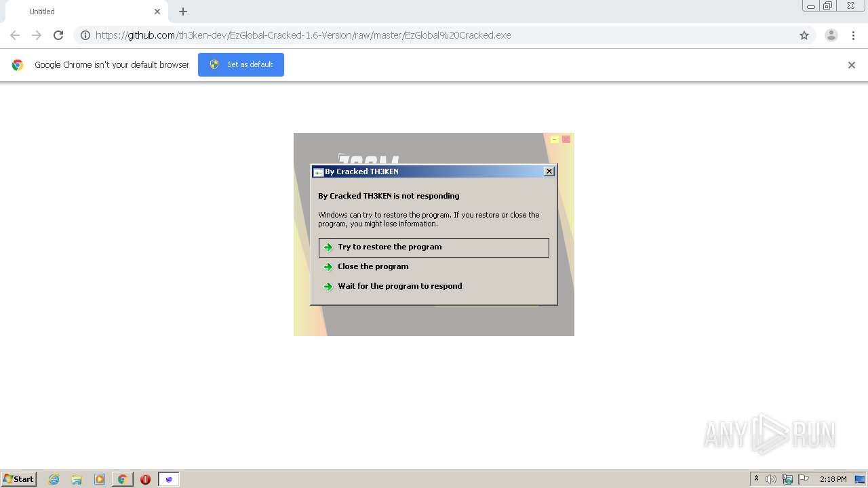Choose Try to restore the program
Viewport: 868px width, 488px height.
coord(434,247)
